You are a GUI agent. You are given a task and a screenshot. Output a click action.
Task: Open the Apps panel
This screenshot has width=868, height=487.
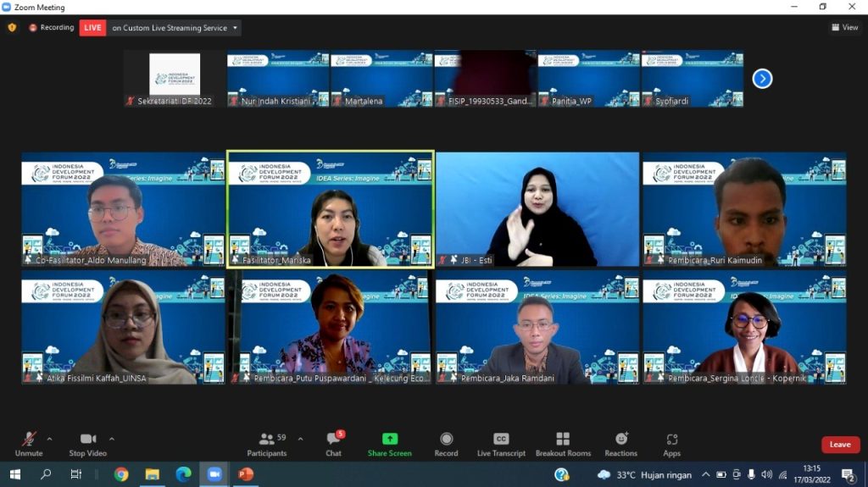(671, 443)
